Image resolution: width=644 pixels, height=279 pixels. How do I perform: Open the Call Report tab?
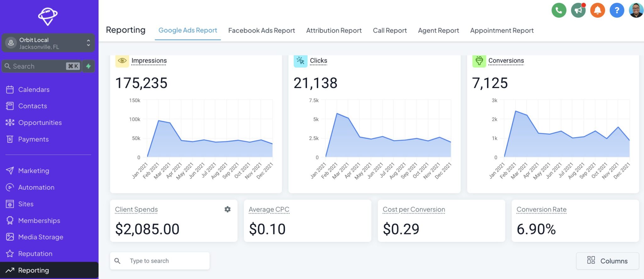390,31
